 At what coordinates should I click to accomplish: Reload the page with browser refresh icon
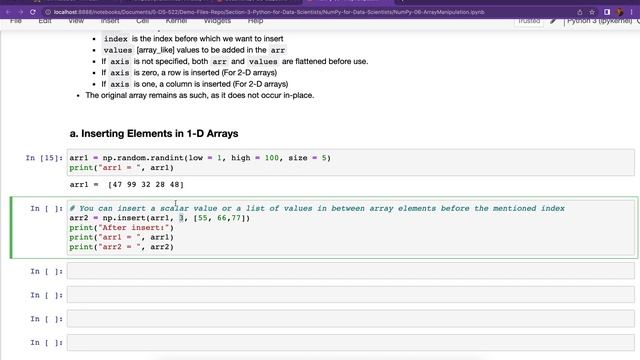click(33, 12)
